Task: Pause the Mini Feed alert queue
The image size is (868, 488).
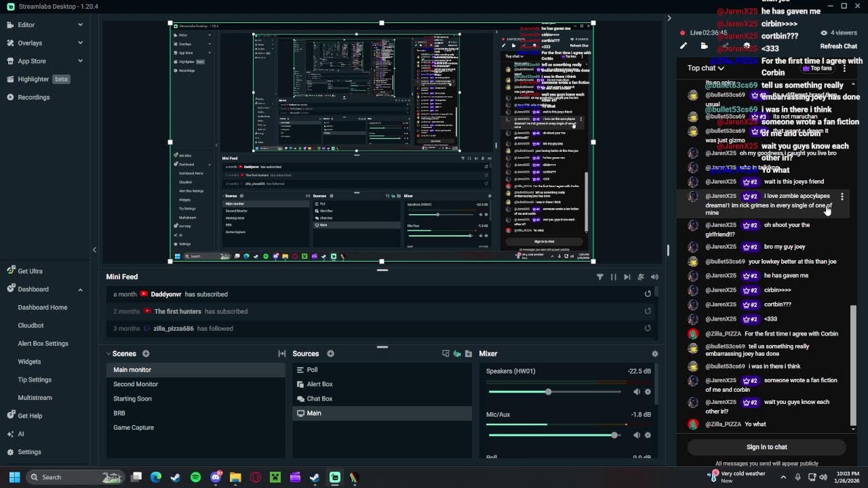Action: 614,277
